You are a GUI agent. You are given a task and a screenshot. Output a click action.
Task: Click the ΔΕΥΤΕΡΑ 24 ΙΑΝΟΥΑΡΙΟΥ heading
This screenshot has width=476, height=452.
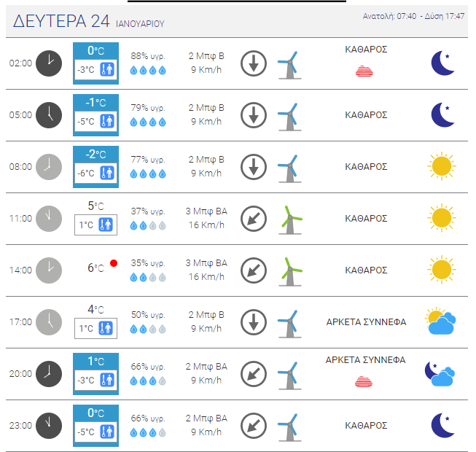(x=89, y=22)
